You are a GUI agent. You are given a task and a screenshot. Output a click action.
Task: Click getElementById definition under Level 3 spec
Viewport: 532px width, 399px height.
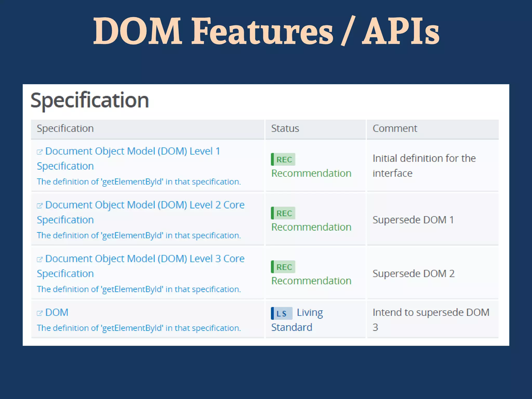[139, 289]
